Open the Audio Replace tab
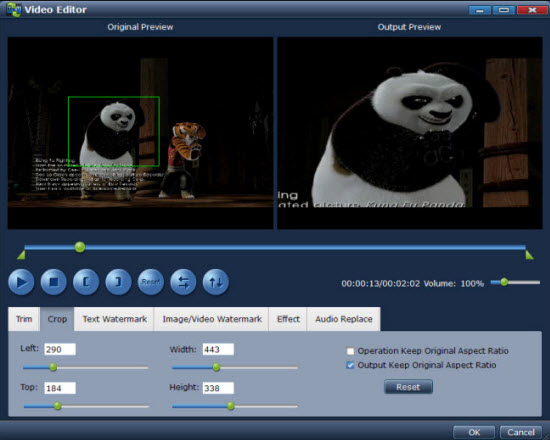This screenshot has height=440, width=550. [x=344, y=319]
